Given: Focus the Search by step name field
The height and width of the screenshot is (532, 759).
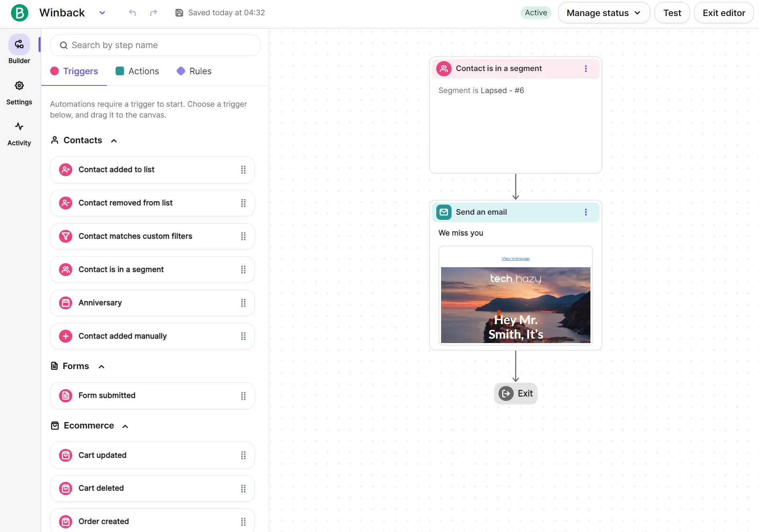Looking at the screenshot, I should [x=155, y=45].
